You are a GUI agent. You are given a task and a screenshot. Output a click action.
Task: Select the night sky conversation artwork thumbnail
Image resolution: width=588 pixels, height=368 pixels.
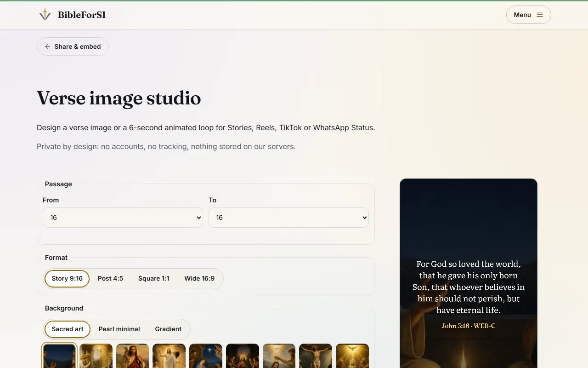tap(59, 356)
